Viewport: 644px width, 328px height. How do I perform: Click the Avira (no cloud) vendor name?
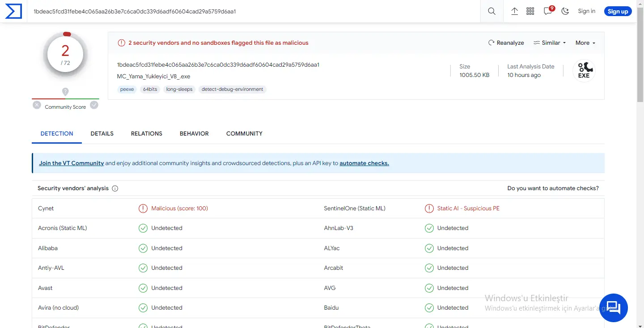(x=59, y=308)
